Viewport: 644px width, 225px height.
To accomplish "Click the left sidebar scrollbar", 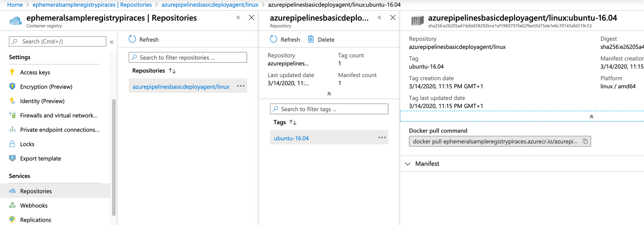I will [x=114, y=158].
